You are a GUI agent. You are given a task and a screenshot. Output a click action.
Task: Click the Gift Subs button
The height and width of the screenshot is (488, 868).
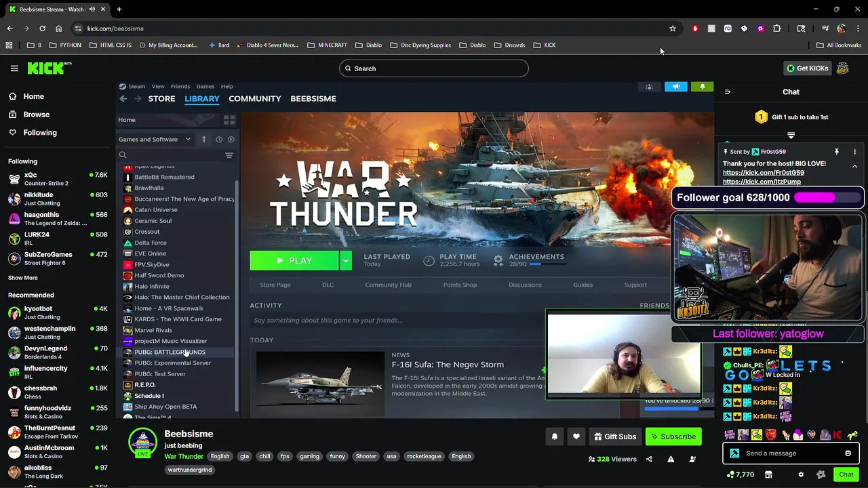(x=614, y=437)
